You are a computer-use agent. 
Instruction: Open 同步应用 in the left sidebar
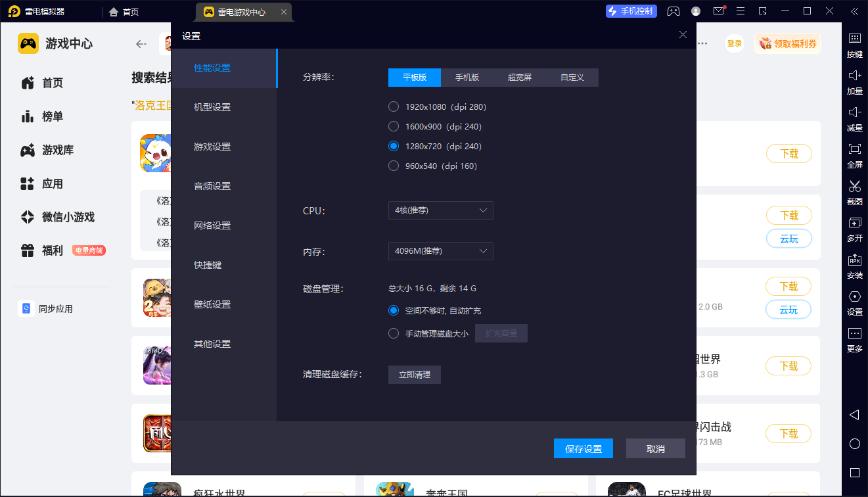(x=46, y=309)
